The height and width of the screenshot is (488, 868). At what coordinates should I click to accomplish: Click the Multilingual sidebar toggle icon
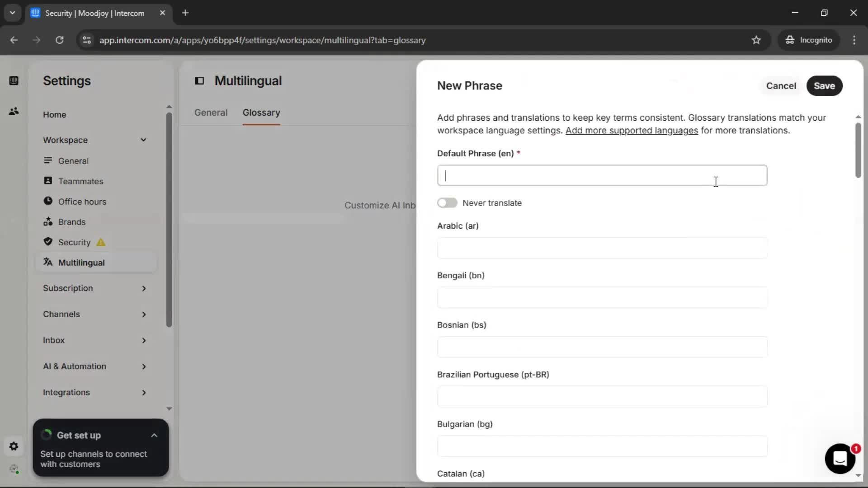click(199, 81)
